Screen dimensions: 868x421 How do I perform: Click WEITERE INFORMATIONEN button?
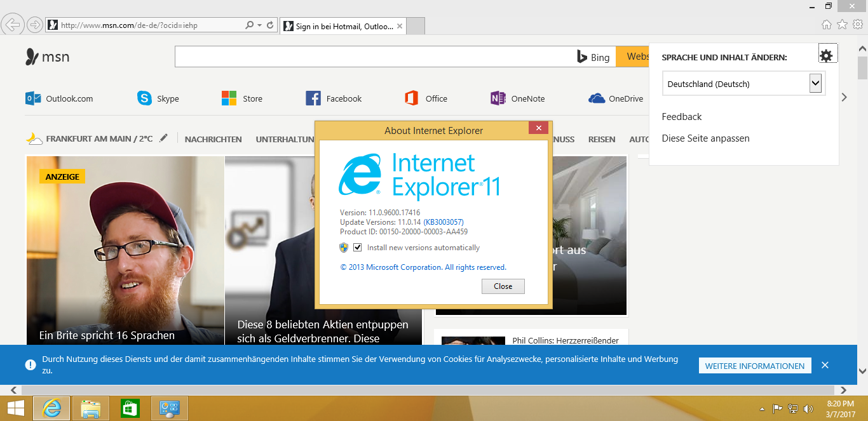pos(755,366)
